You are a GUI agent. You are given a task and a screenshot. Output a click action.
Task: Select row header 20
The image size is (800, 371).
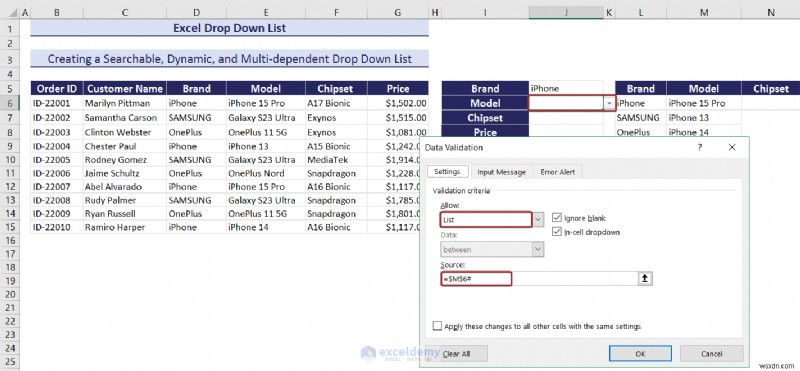pos(10,294)
